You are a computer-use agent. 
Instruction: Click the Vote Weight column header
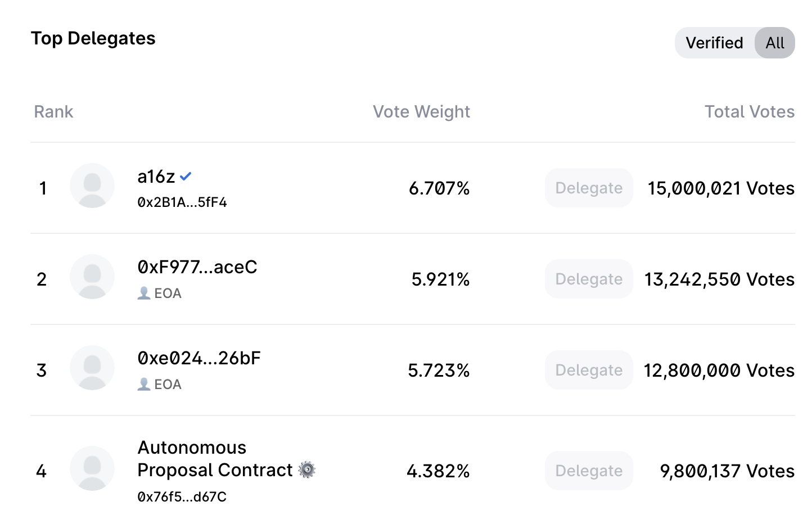(421, 112)
